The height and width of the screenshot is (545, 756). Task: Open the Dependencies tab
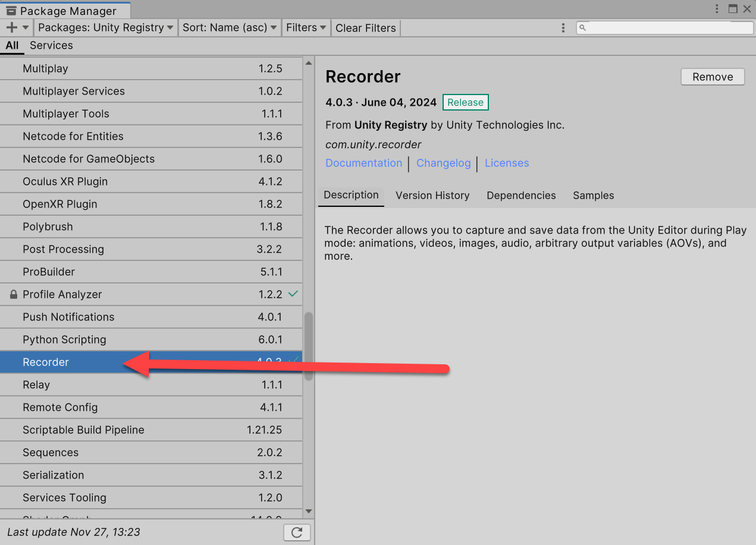(x=521, y=196)
